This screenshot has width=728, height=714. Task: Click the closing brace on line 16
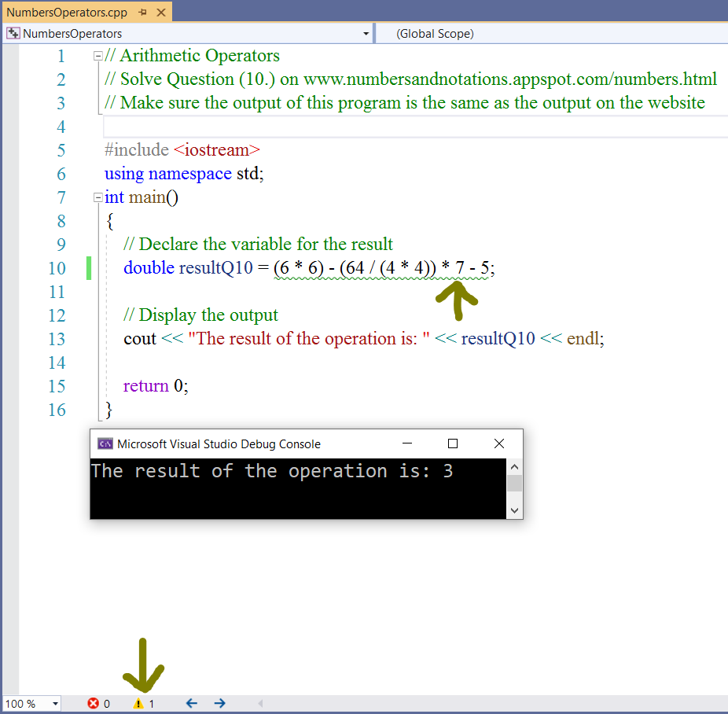(108, 410)
